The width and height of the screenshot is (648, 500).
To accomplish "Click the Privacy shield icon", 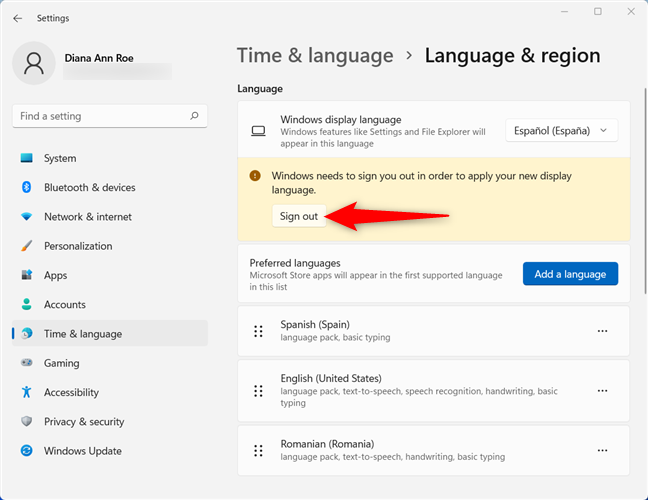I will pyautogui.click(x=26, y=421).
